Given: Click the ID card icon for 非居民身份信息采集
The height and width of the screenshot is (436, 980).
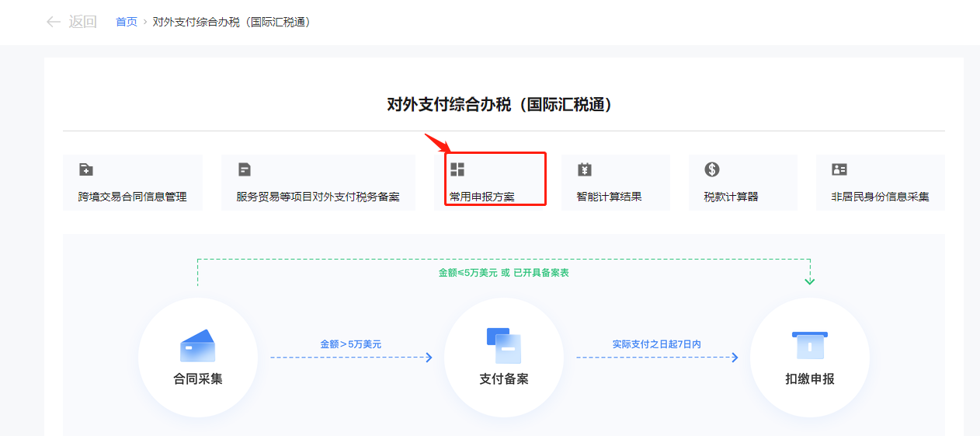Looking at the screenshot, I should tap(839, 169).
